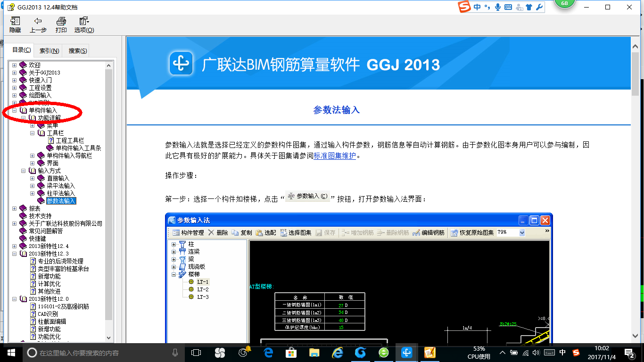Open the 计算优化 topic
The image size is (644, 362).
(x=49, y=284)
